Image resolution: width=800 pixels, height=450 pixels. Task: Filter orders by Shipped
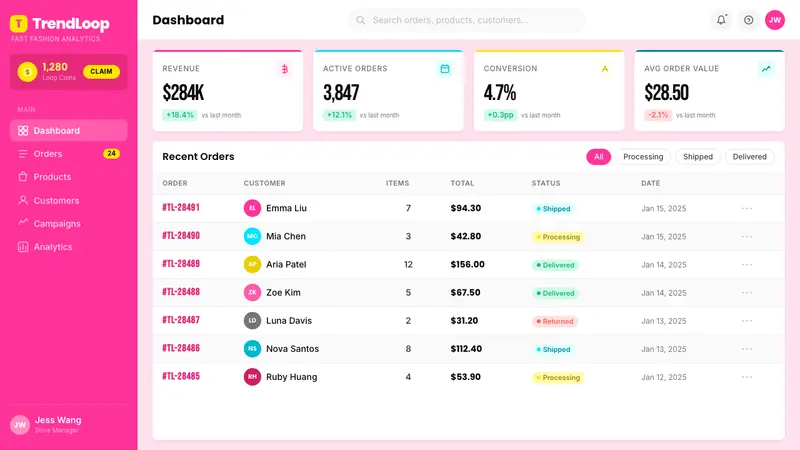tap(698, 157)
